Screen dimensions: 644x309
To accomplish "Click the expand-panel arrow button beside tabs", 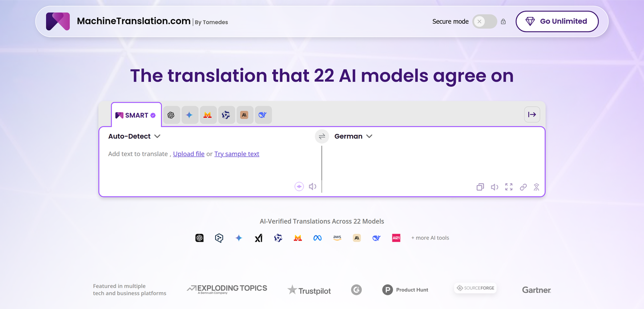I will coord(532,114).
